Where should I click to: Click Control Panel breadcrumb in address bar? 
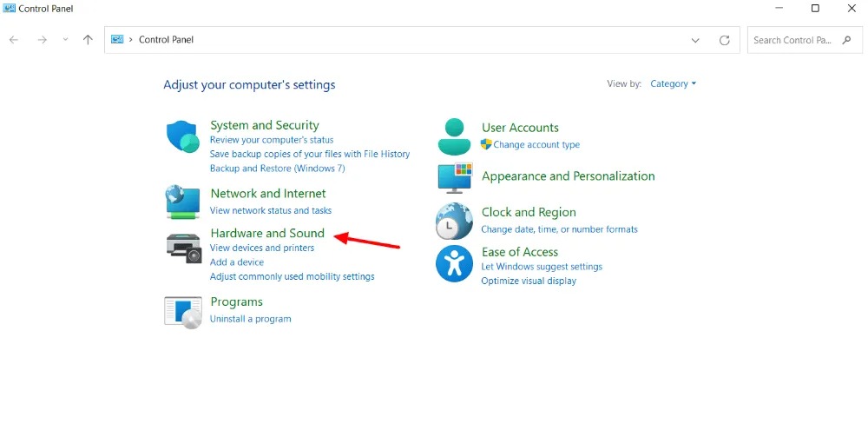[x=166, y=40]
